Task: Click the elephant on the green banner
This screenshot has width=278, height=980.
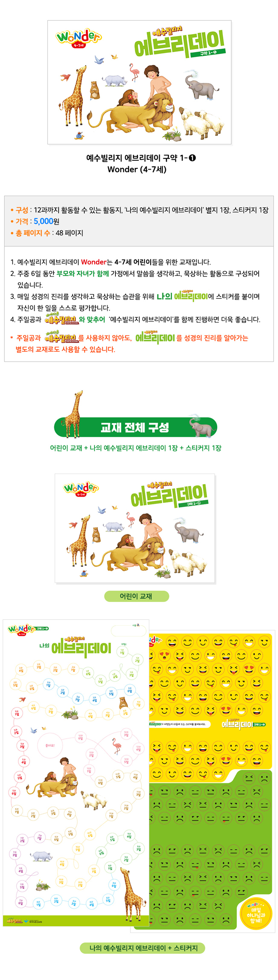Action: [x=201, y=425]
